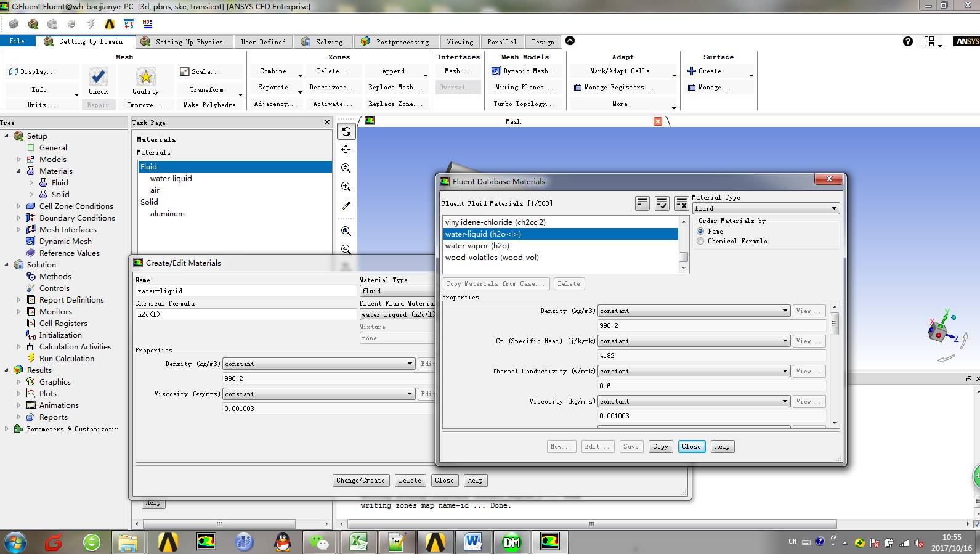Image resolution: width=980 pixels, height=554 pixels.
Task: Click the toggle list tree view icon
Action: [x=642, y=203]
